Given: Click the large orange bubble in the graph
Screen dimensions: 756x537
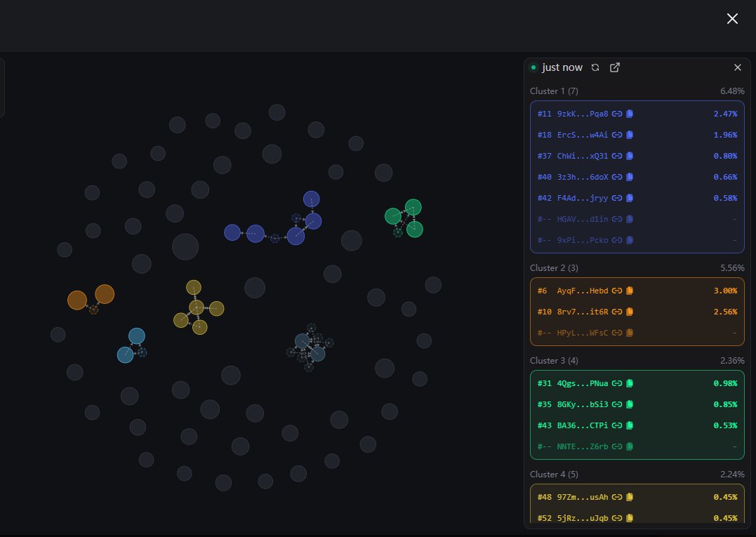Looking at the screenshot, I should [x=105, y=294].
